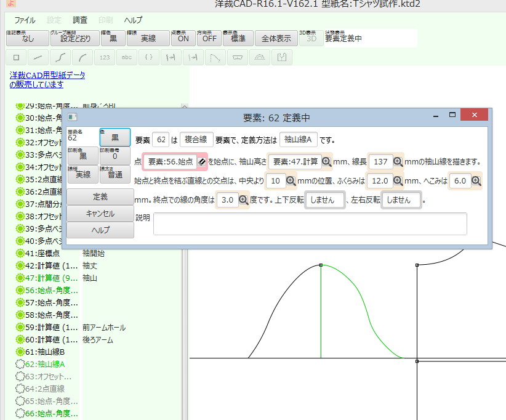Open main toolbar 描線 実線 selector

[148, 38]
